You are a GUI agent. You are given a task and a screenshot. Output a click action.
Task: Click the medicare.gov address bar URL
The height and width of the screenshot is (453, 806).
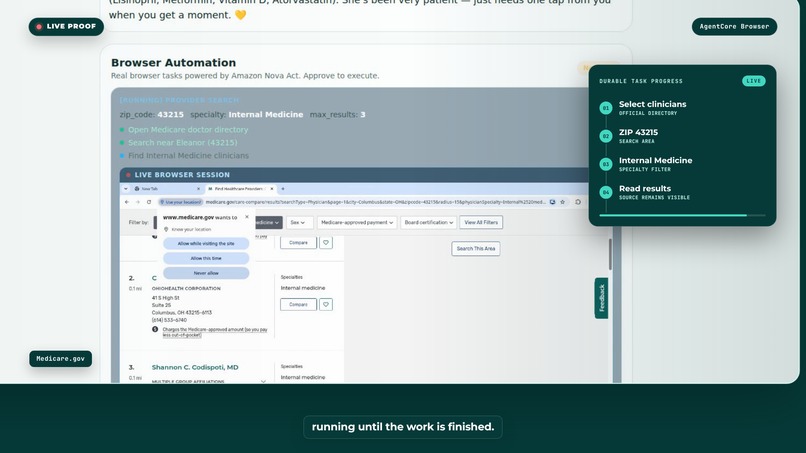click(x=375, y=202)
